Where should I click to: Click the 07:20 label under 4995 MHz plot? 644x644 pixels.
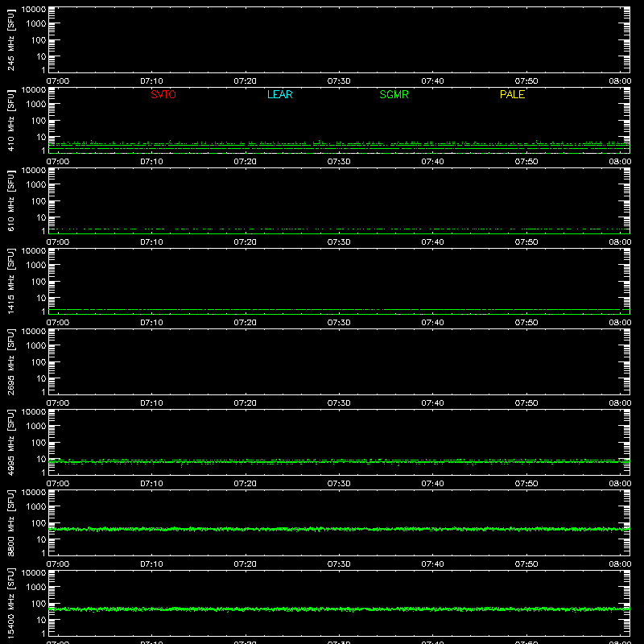pos(246,484)
